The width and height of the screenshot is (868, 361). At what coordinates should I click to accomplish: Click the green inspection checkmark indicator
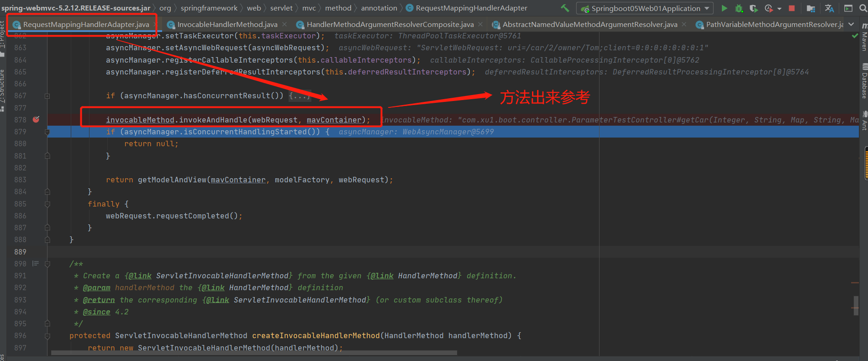[855, 36]
